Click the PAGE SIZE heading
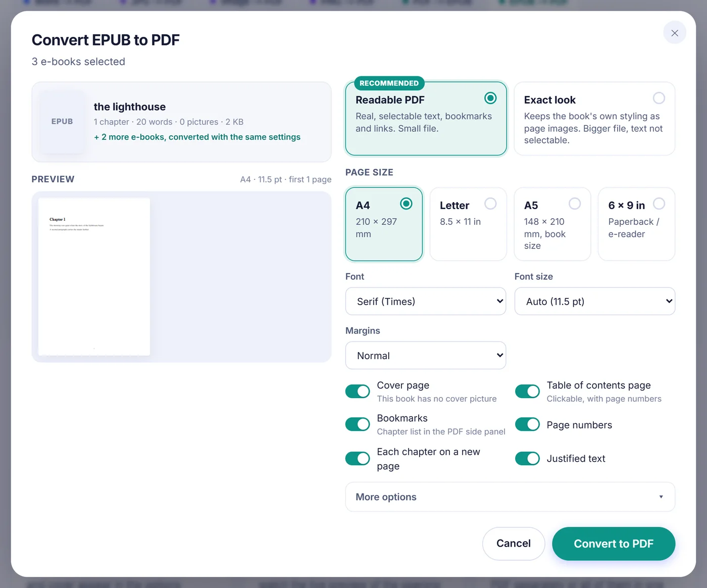 tap(369, 172)
